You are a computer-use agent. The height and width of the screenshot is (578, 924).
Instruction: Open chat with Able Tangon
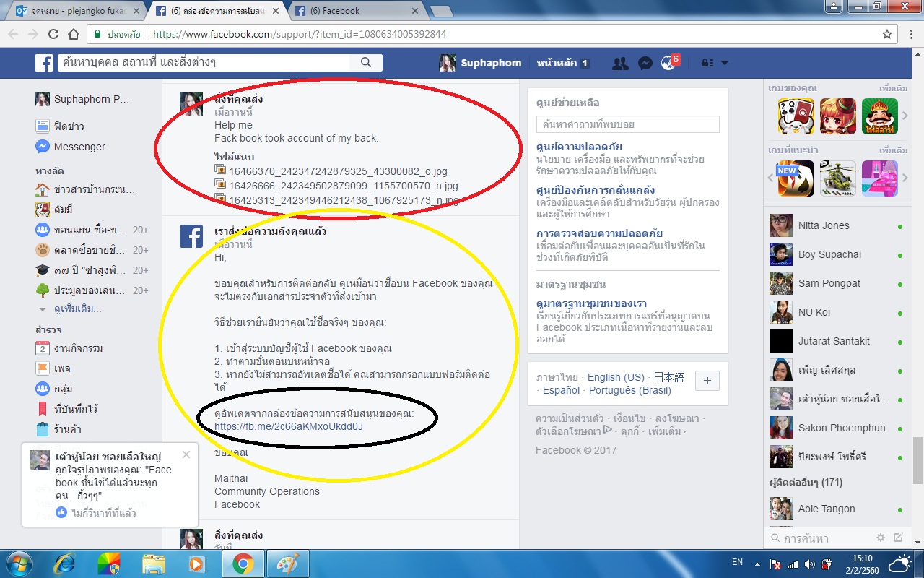pos(836,509)
